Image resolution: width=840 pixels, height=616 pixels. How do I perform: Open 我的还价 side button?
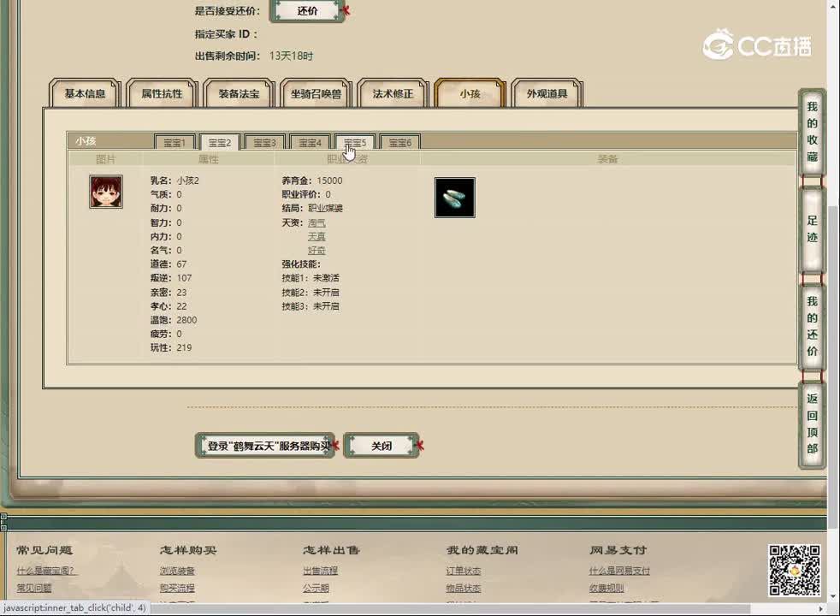pyautogui.click(x=812, y=326)
